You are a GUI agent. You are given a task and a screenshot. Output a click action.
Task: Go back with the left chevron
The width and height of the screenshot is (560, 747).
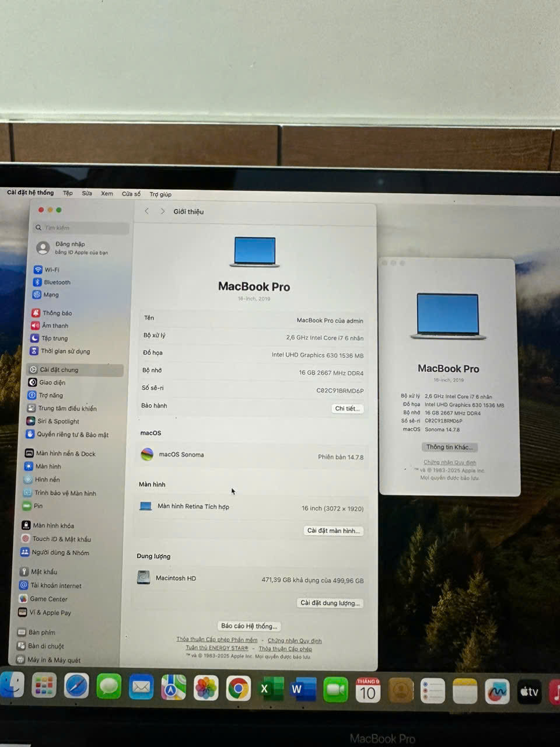[146, 211]
